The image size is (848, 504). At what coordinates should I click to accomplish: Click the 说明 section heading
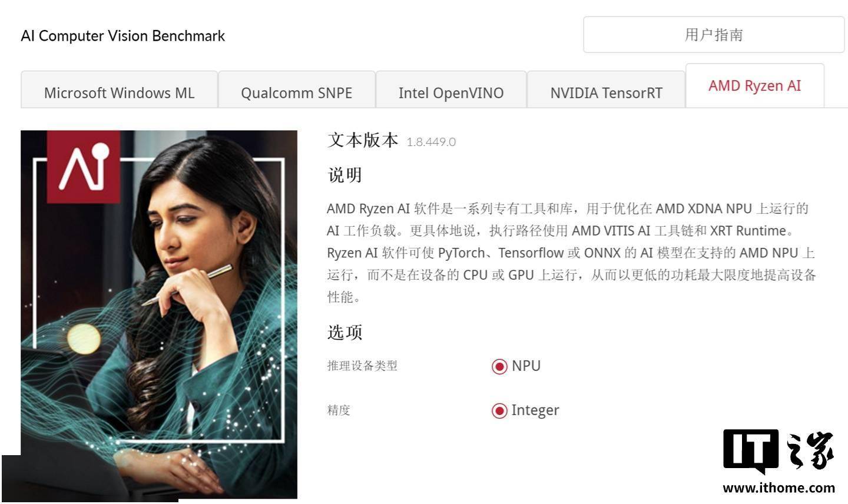pos(344,175)
